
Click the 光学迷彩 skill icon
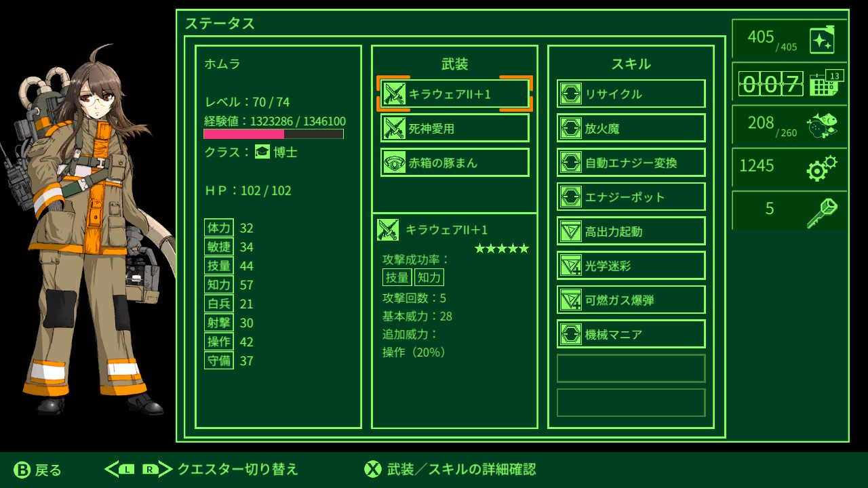(x=570, y=266)
